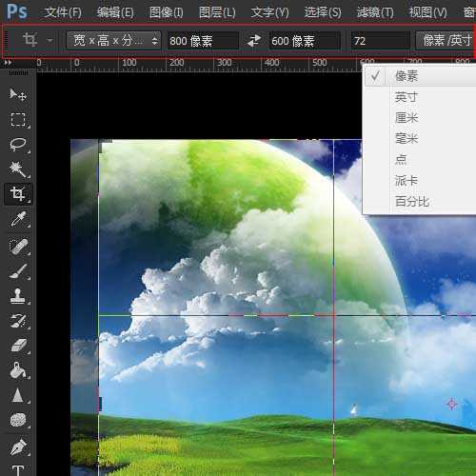The width and height of the screenshot is (476, 476).
Task: Open the 编辑(E) menu
Action: 115,12
